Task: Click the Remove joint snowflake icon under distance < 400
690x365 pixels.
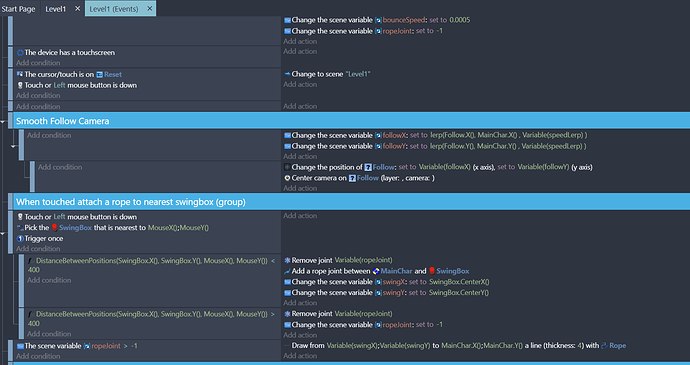Action: [x=287, y=260]
